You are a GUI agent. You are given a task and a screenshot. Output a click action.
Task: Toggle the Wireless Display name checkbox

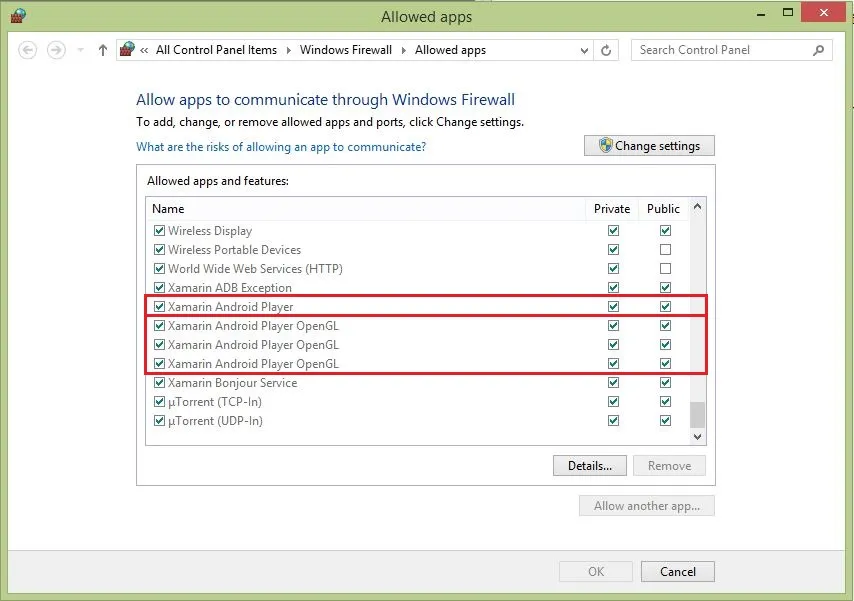159,230
